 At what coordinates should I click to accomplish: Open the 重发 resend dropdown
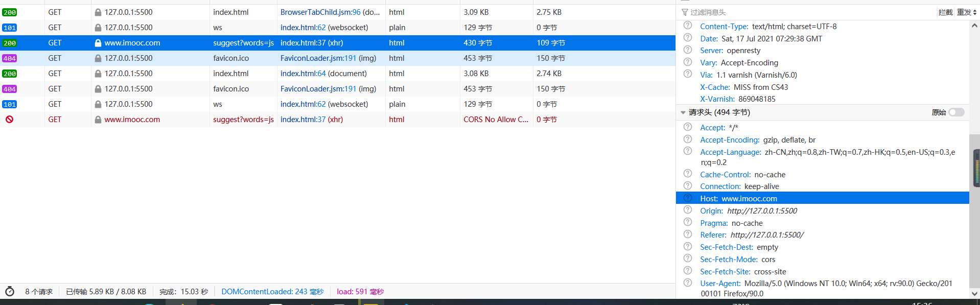967,12
